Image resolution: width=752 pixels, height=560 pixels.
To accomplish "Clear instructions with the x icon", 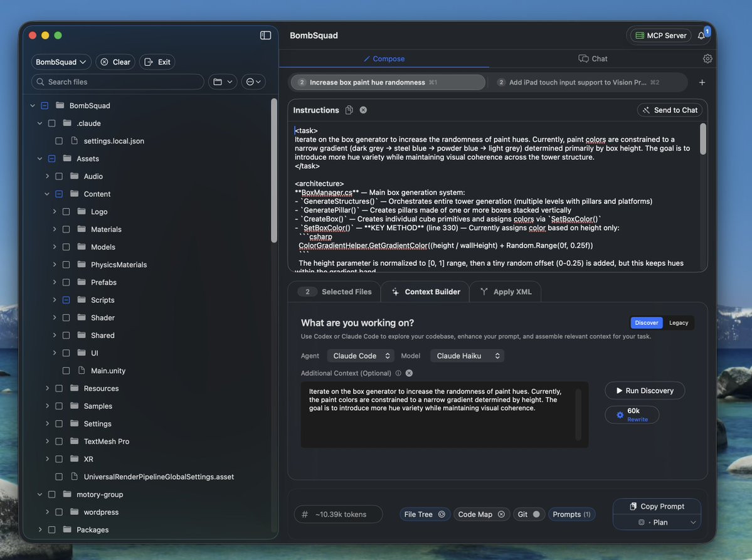I will pyautogui.click(x=364, y=110).
